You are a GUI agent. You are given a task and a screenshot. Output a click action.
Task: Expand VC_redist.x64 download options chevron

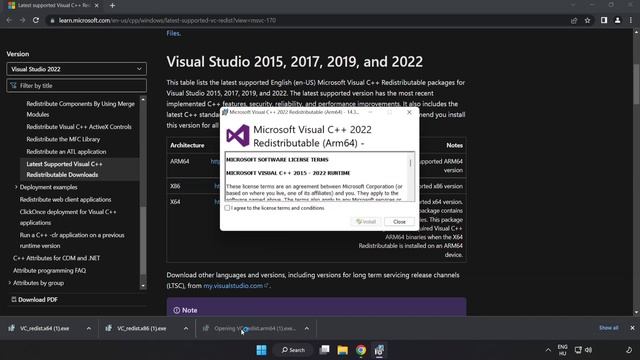(x=89, y=328)
